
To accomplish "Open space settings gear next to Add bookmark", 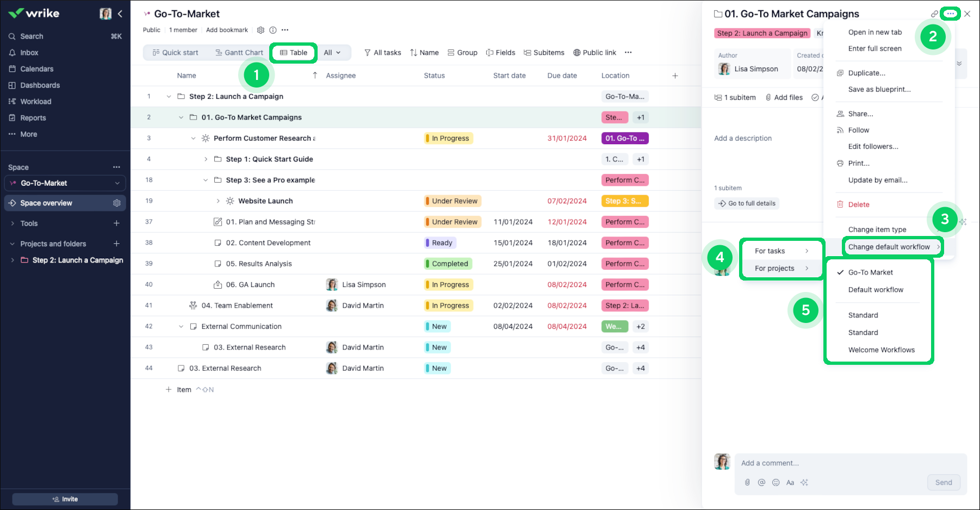I will 260,30.
